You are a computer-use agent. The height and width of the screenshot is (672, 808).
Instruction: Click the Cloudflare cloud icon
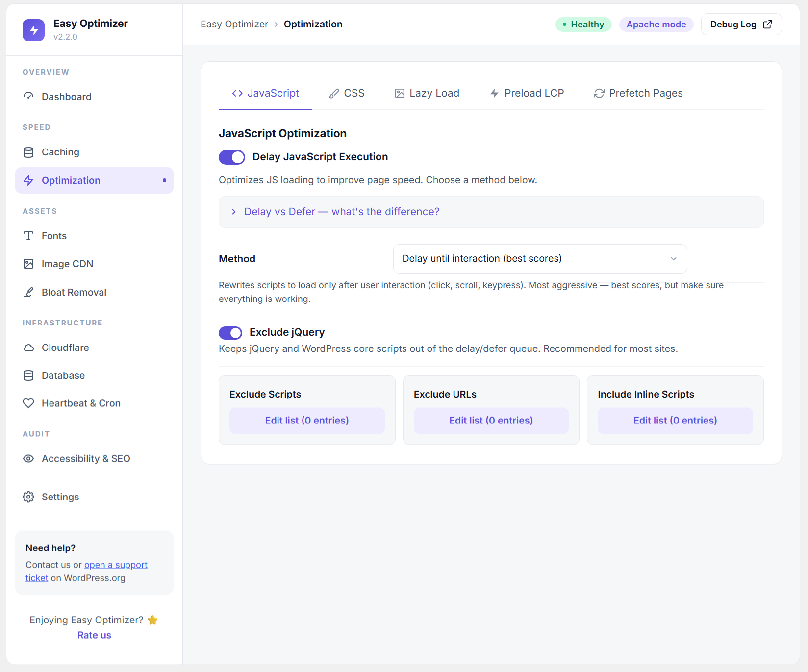(28, 348)
